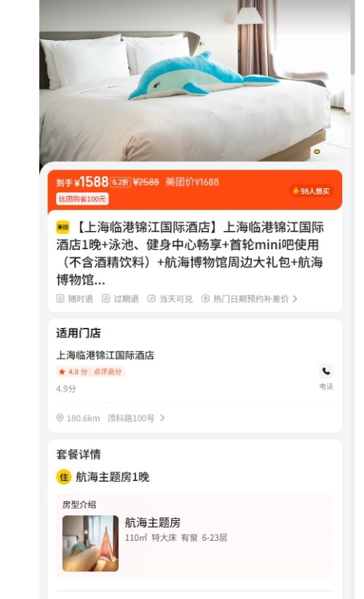Viewport: 364px width, 599px height.
Task: Click the yellow 美团 badge icon
Action: [x=63, y=227]
